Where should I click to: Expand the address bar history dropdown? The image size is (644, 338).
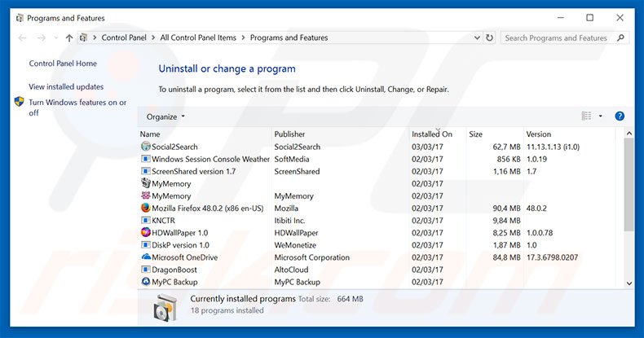(x=477, y=37)
